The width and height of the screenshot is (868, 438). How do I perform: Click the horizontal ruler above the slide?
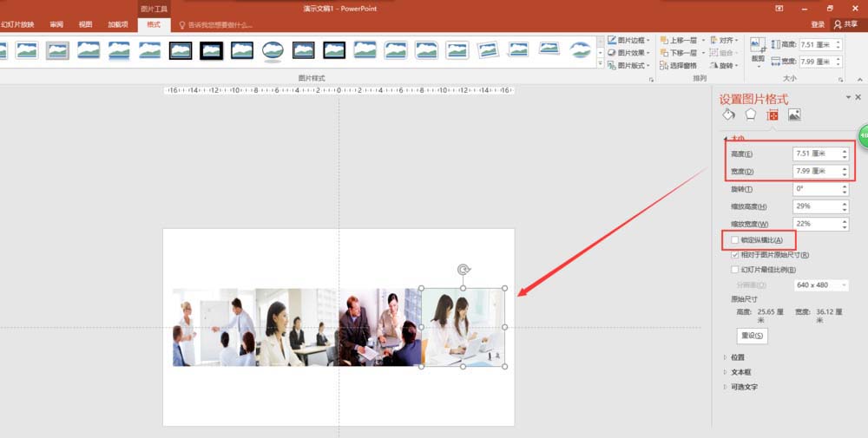(x=339, y=90)
